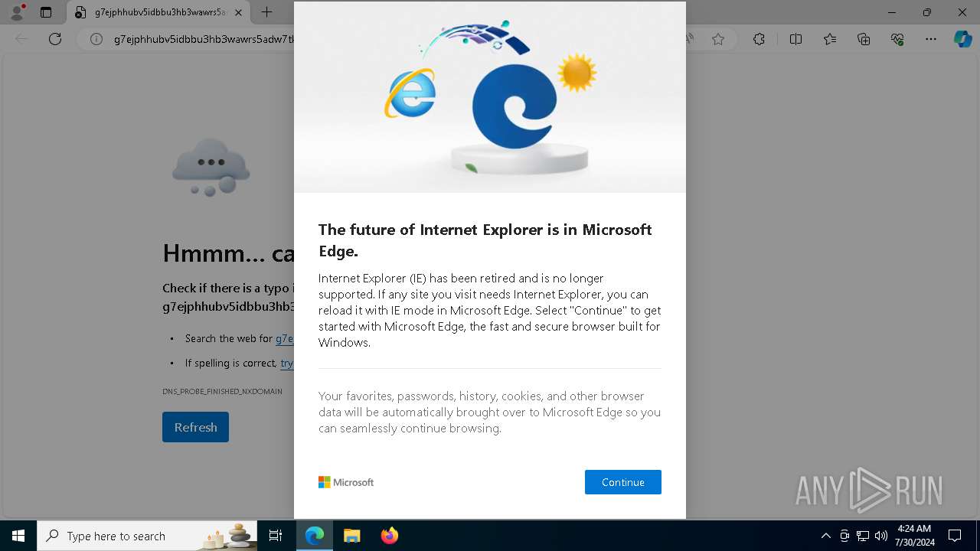Open the volume tray icon

[881, 536]
